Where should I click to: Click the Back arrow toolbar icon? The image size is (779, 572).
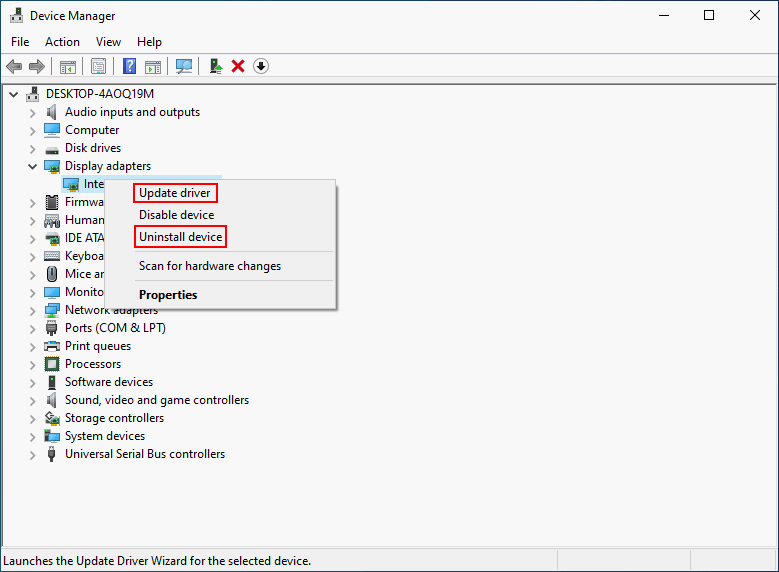(x=14, y=66)
